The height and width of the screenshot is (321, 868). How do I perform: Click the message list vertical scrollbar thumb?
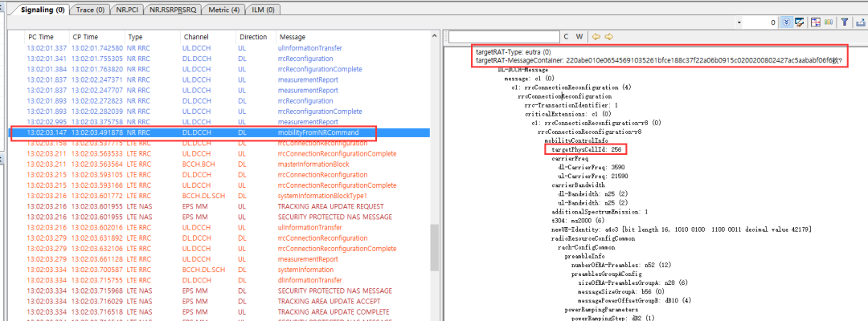pyautogui.click(x=434, y=247)
